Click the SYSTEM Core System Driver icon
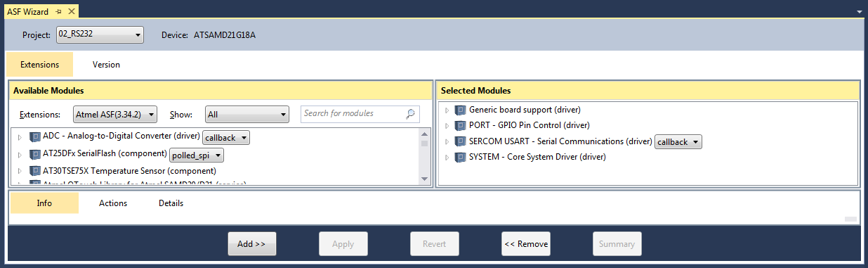 point(460,157)
